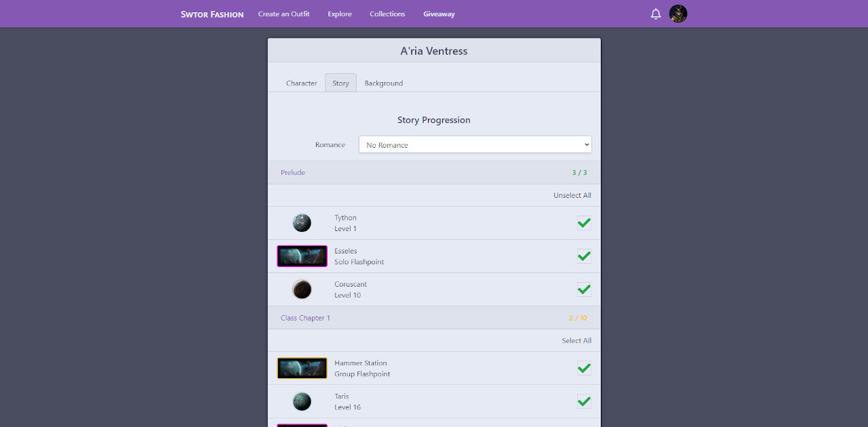Click the 2 / 10 chapter progress count

(x=578, y=318)
